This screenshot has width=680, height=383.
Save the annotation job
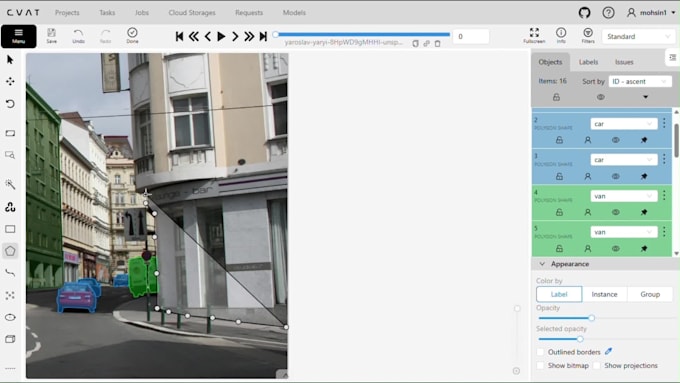[52, 36]
